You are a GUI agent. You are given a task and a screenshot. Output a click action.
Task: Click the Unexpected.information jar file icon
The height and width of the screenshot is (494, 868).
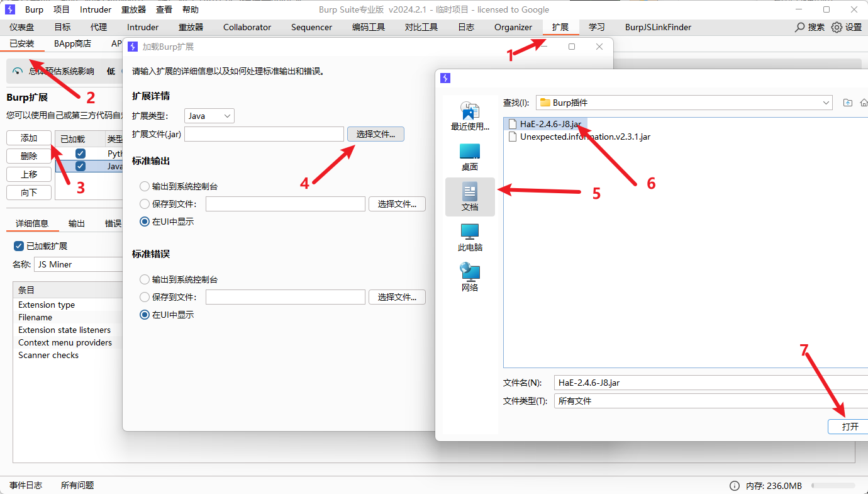click(513, 137)
